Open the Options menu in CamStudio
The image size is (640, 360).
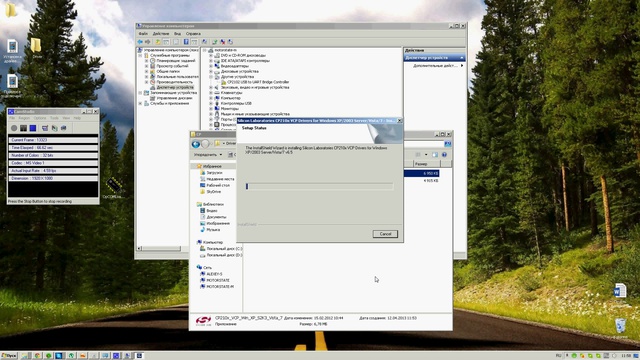point(40,118)
